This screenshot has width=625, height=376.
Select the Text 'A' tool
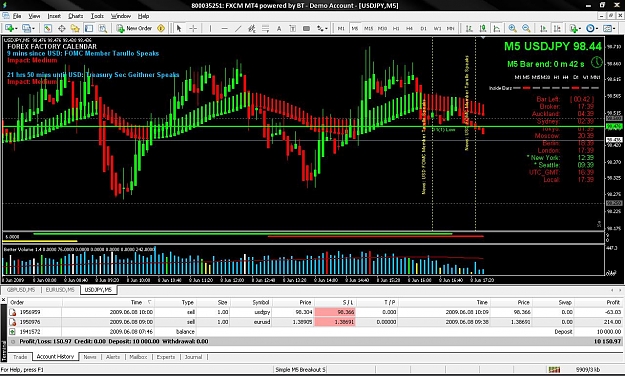point(279,28)
